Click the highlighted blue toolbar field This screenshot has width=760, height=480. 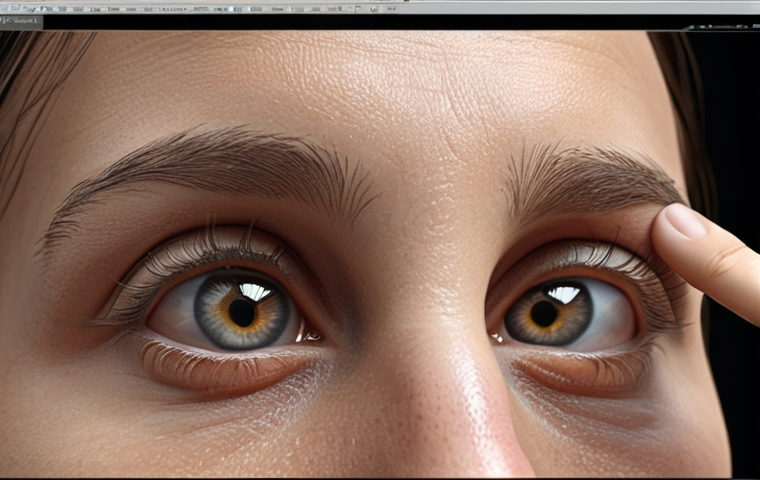point(237,9)
